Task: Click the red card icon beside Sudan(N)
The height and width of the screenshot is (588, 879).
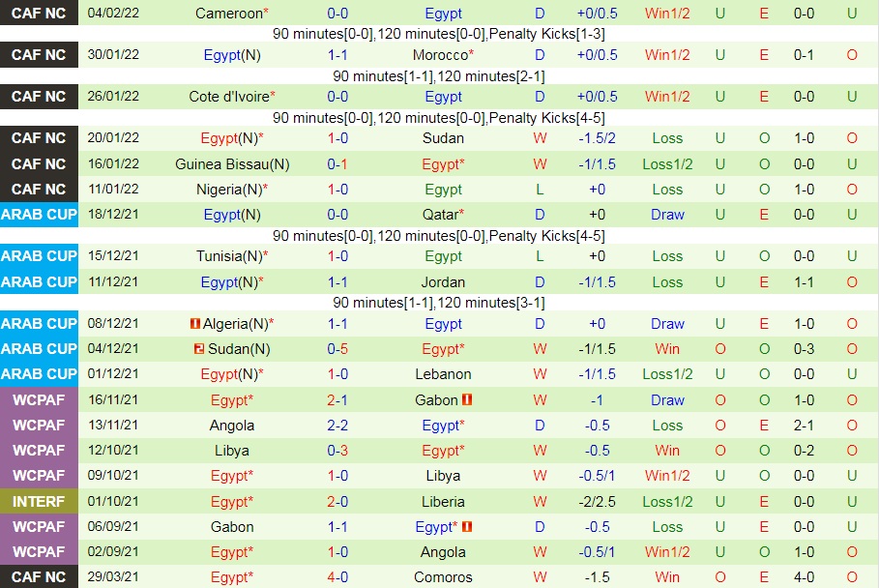Action: [x=198, y=349]
